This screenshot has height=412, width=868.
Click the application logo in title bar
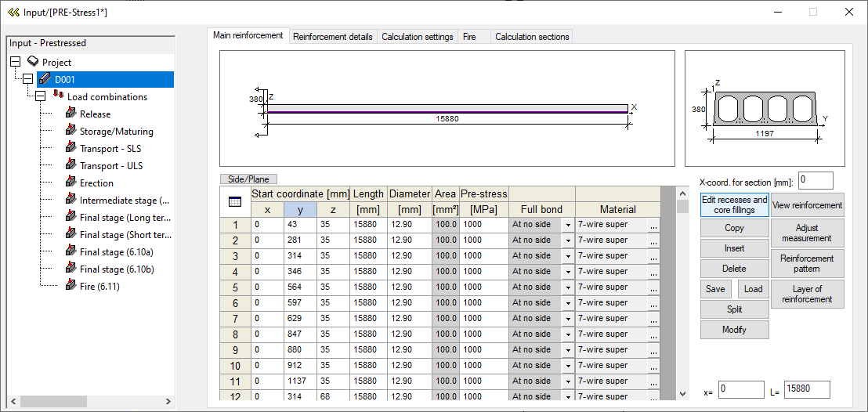pyautogui.click(x=14, y=12)
